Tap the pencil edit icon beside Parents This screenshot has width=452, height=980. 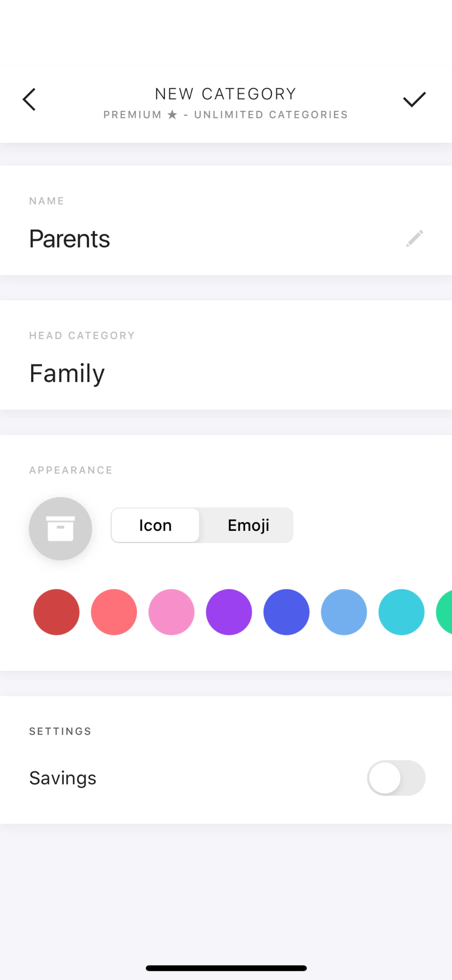coord(414,239)
